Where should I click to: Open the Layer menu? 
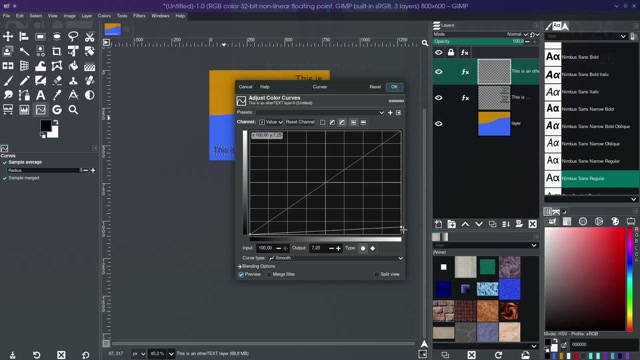click(x=87, y=16)
